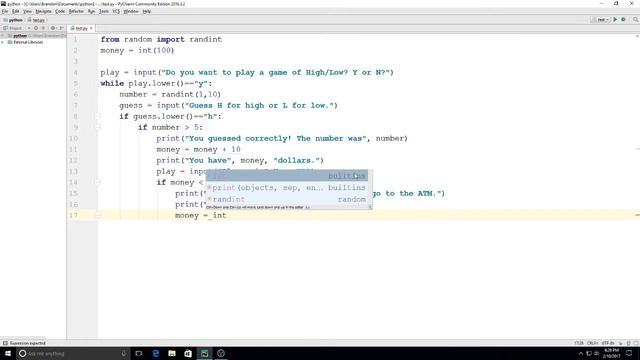Open the Action Center notification icon
The height and width of the screenshot is (360, 640).
(629, 353)
